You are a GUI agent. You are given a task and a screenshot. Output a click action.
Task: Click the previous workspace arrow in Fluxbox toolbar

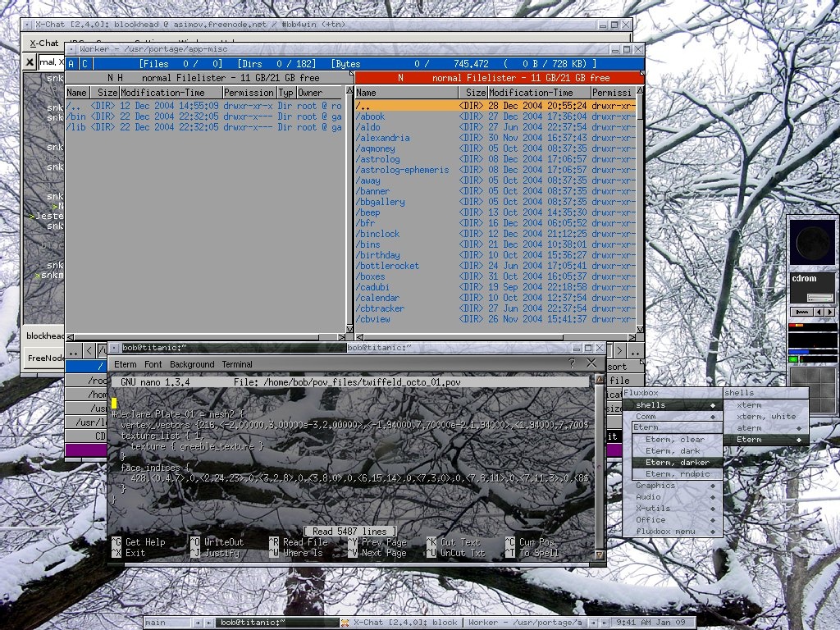[197, 623]
